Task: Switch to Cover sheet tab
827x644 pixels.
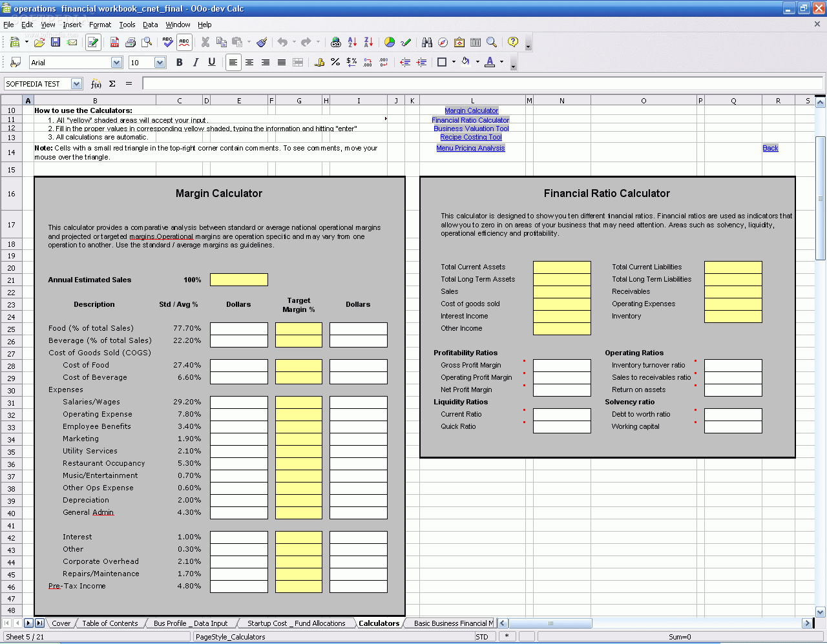Action: pos(61,623)
